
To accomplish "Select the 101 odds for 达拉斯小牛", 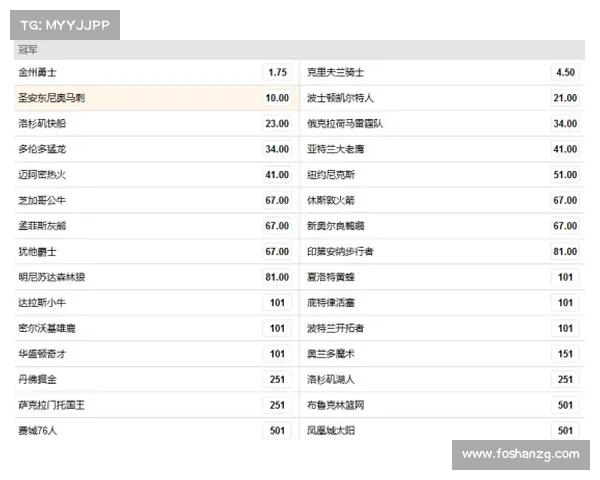I will 277,303.
